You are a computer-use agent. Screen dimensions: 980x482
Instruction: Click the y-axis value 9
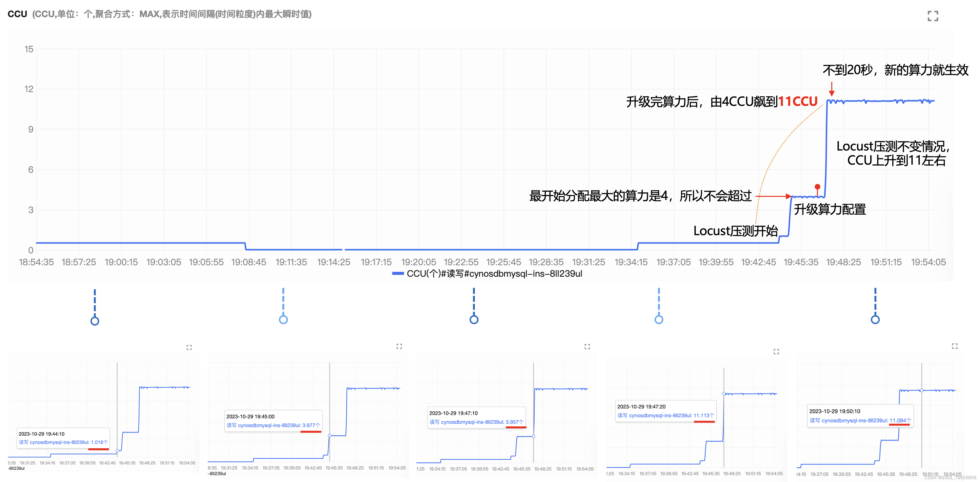point(31,129)
